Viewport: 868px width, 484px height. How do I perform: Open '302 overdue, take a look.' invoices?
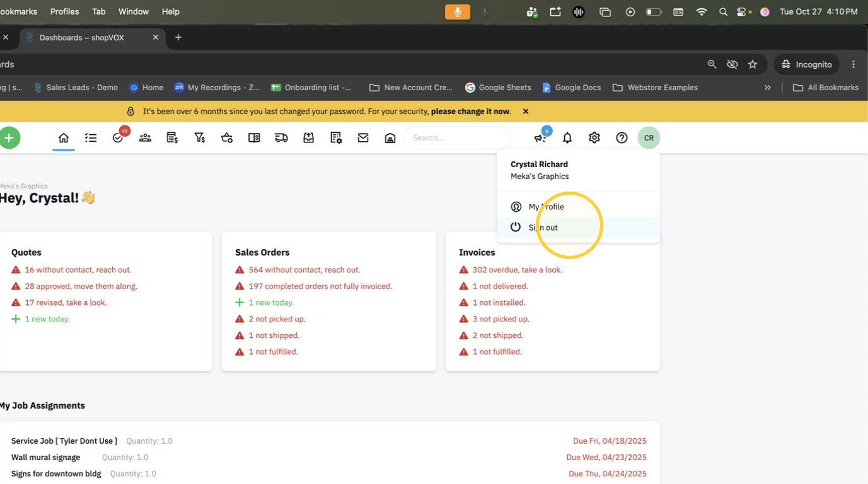point(518,270)
